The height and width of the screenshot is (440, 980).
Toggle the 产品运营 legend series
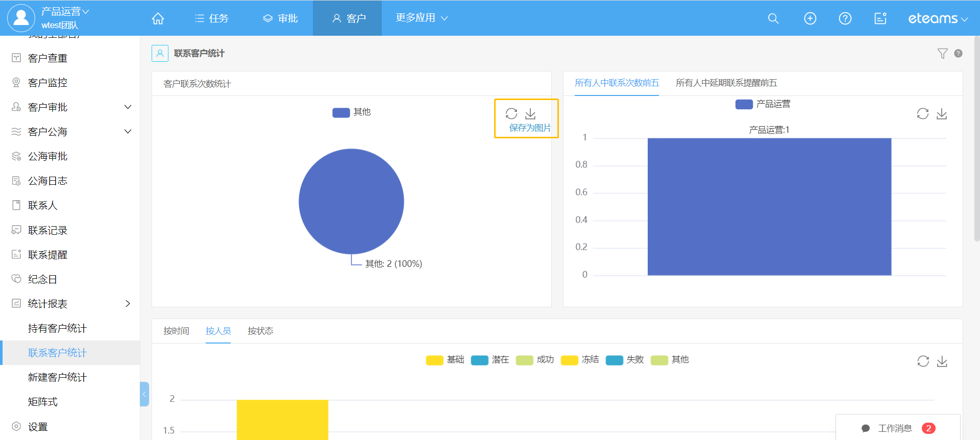763,104
